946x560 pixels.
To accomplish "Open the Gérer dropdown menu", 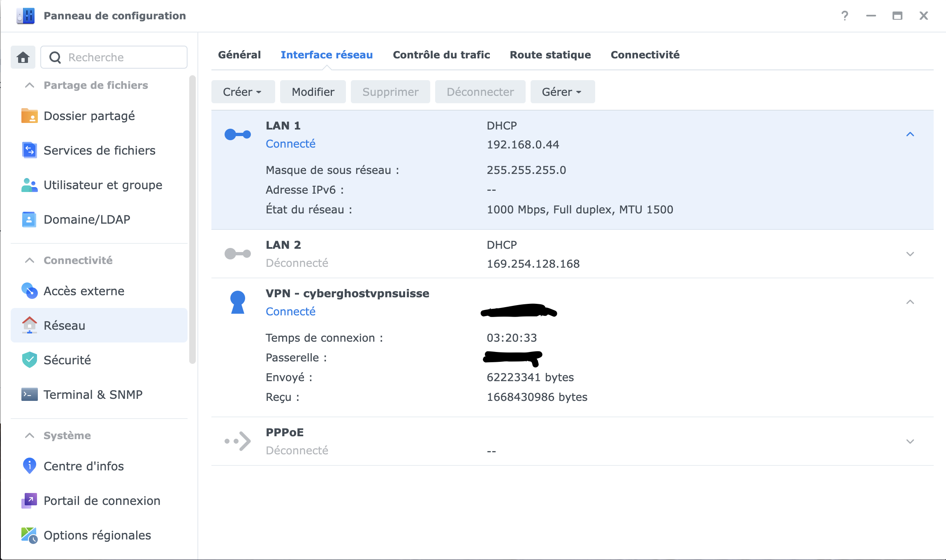I will [x=562, y=92].
